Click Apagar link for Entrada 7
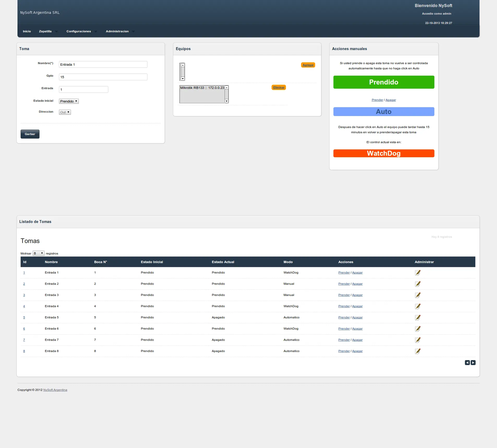This screenshot has width=497, height=448. pos(357,340)
